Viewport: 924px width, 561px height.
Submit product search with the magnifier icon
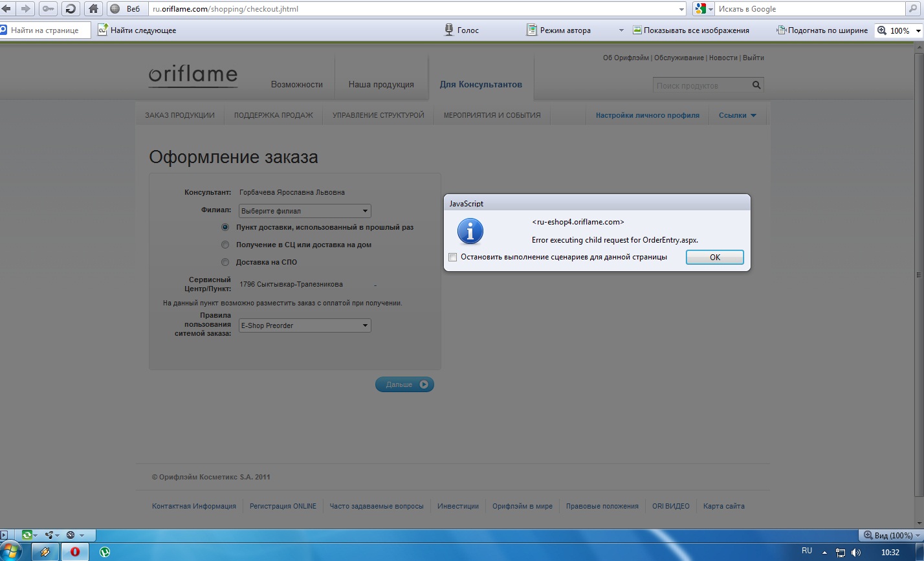756,85
